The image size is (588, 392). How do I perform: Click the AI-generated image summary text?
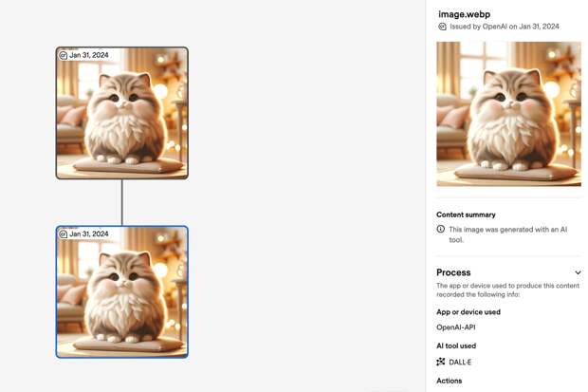pyautogui.click(x=508, y=234)
